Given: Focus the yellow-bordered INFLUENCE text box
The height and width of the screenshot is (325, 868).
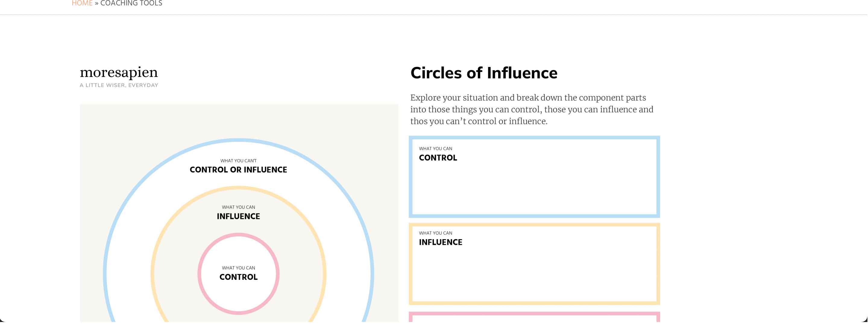Looking at the screenshot, I should (534, 264).
